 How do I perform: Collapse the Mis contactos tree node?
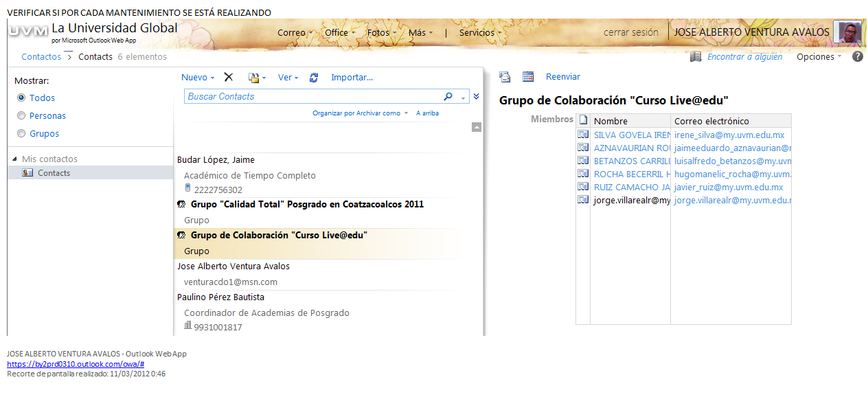coord(15,159)
